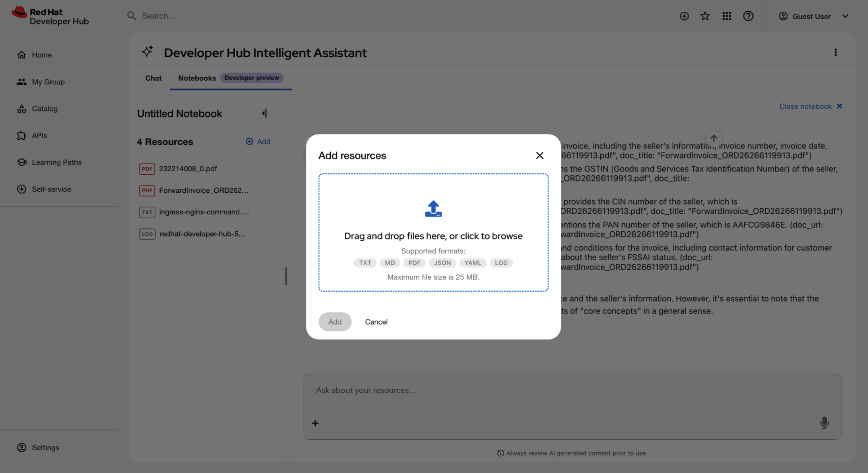Click the TXT format chip
Screen dimensions: 868x473
tap(365, 263)
